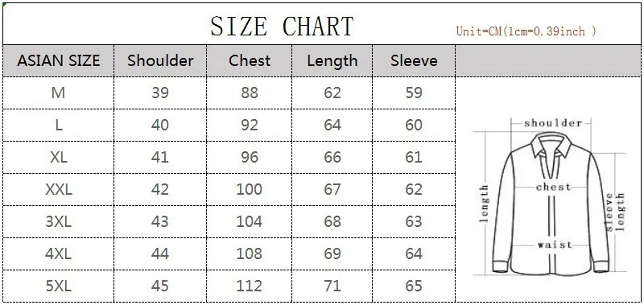
Task: Select the sleeve length label on diagram
Action: (615, 212)
